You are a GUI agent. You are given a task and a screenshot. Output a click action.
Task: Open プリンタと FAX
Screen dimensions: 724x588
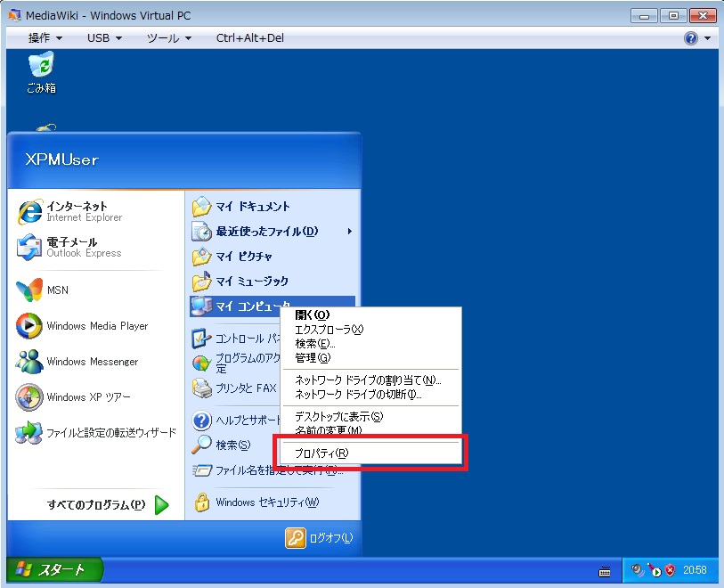click(x=234, y=388)
